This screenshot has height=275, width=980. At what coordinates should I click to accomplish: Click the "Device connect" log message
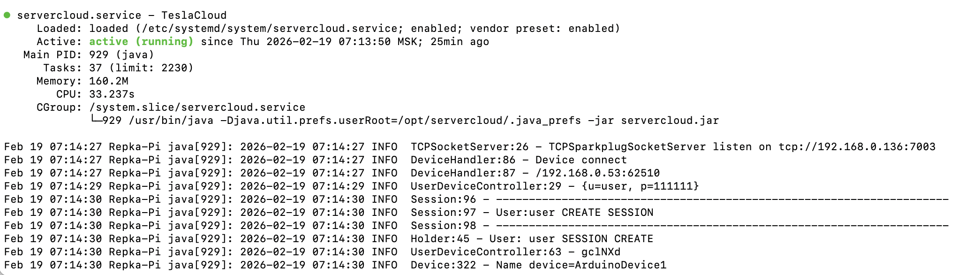[x=581, y=160]
